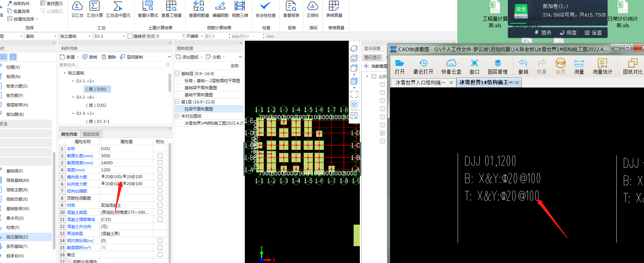The width and height of the screenshot is (644, 263).
Task: Open the 图元显示 tab
Action: [373, 58]
